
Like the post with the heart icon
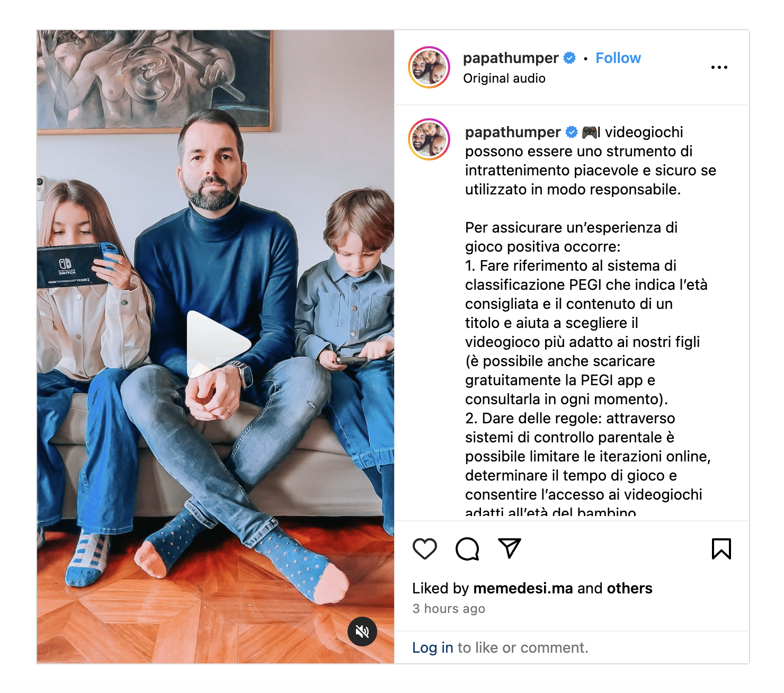[425, 549]
